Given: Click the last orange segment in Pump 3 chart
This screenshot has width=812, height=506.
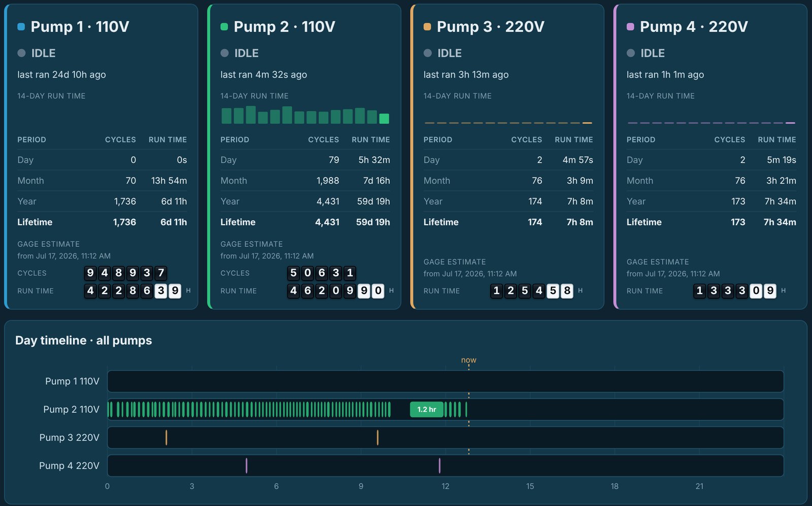Looking at the screenshot, I should click(587, 123).
